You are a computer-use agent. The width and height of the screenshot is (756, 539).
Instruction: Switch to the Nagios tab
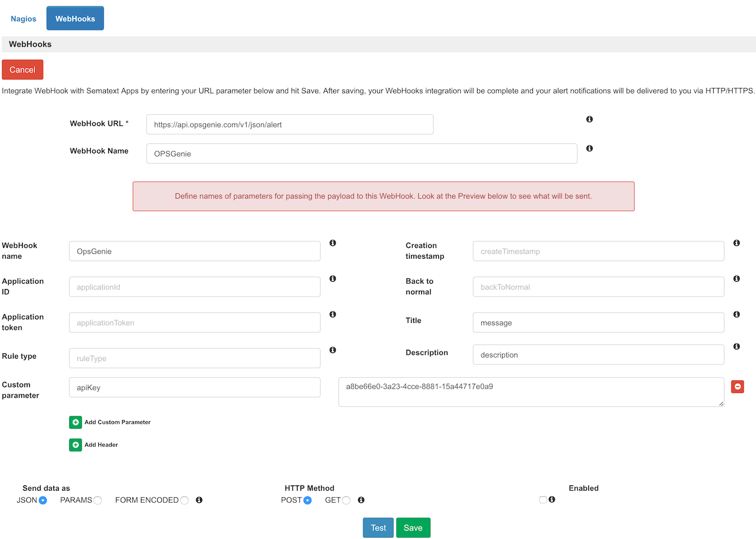pyautogui.click(x=23, y=18)
